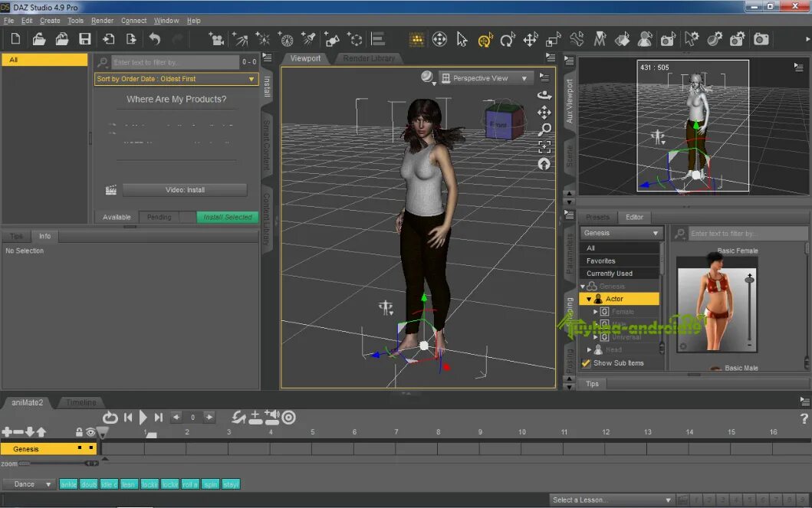Click the viewport Orbit camera control
Image resolution: width=812 pixels, height=508 pixels.
544,95
